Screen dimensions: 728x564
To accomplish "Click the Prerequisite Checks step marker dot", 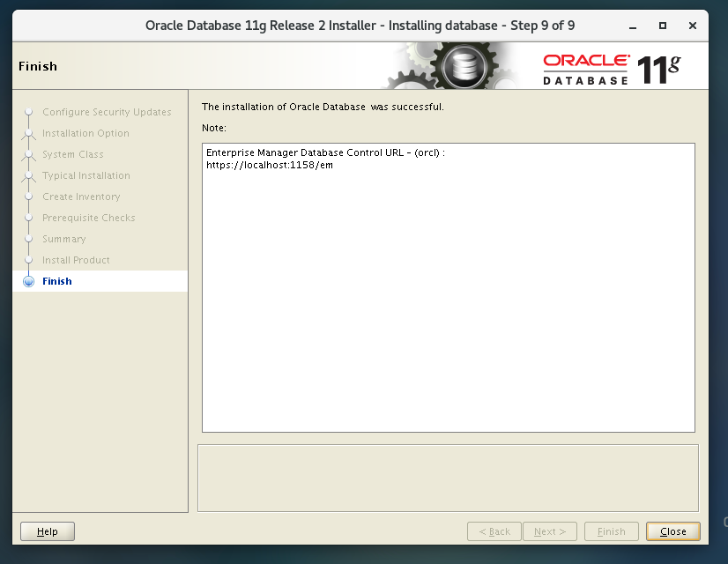I will (29, 218).
